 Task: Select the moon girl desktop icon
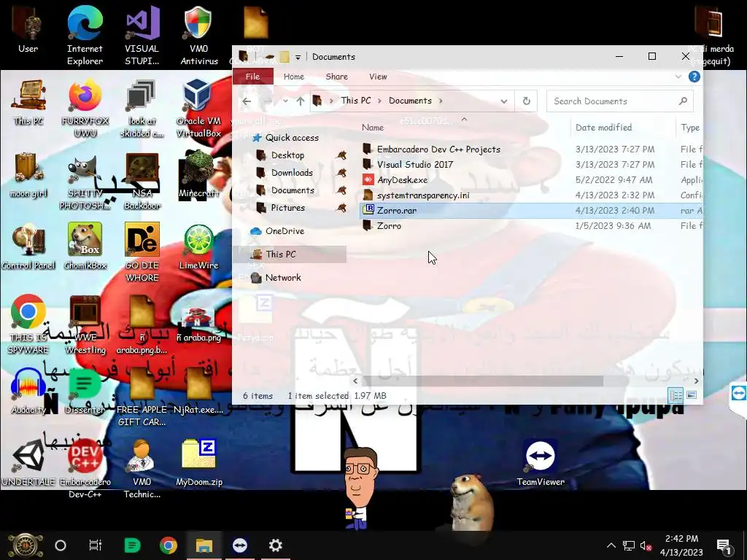pyautogui.click(x=28, y=175)
